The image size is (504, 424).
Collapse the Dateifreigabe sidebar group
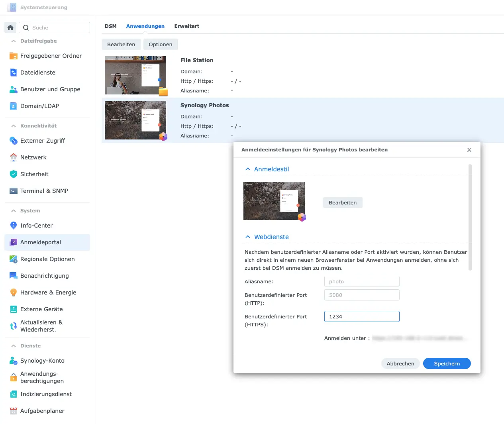13,41
